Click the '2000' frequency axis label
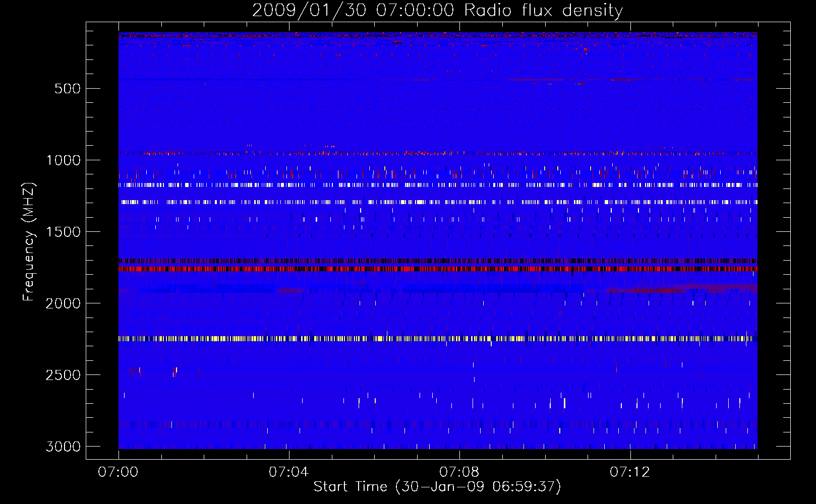816x504 pixels. 63,303
